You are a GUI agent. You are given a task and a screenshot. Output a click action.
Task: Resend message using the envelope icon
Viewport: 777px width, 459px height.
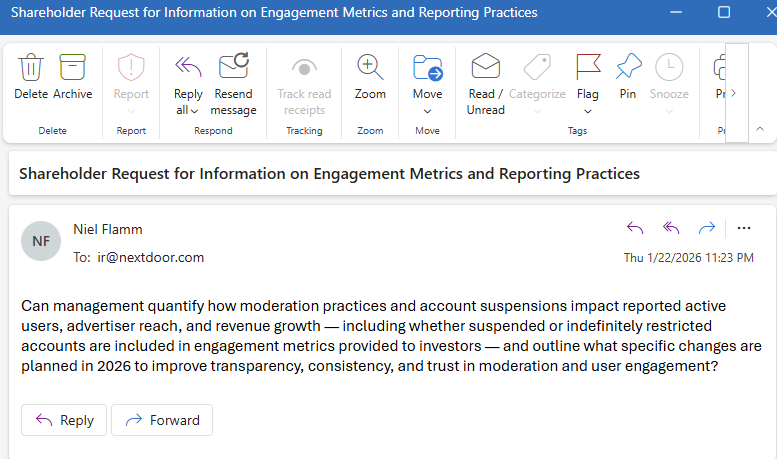[233, 66]
